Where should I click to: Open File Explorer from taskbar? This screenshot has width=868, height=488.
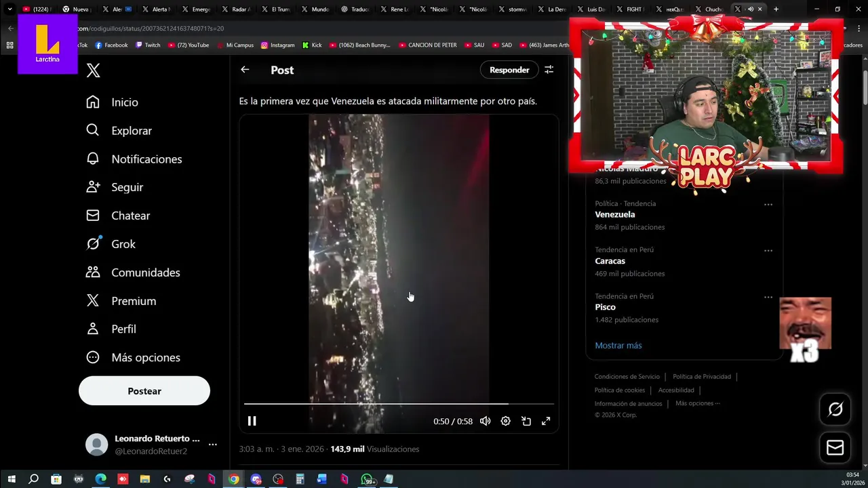pyautogui.click(x=144, y=479)
